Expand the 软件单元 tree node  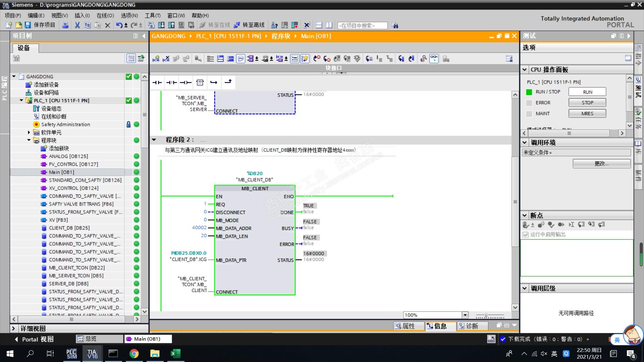coord(29,132)
